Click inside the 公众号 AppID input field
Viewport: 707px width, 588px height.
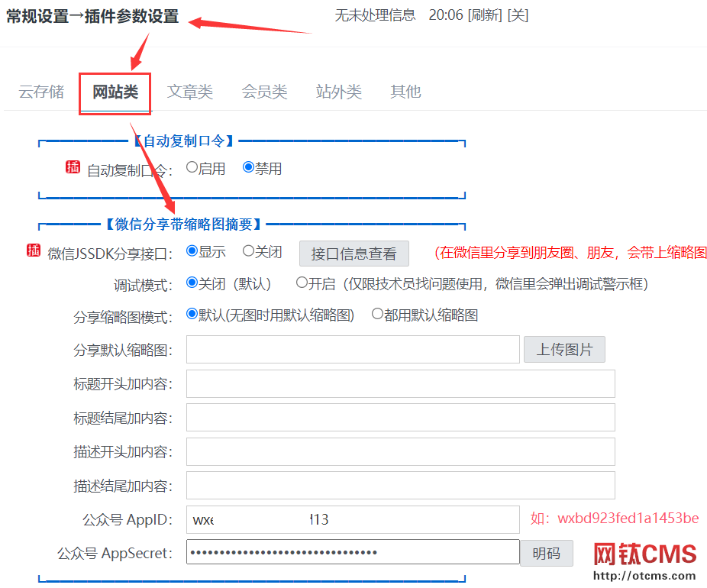[x=351, y=519]
